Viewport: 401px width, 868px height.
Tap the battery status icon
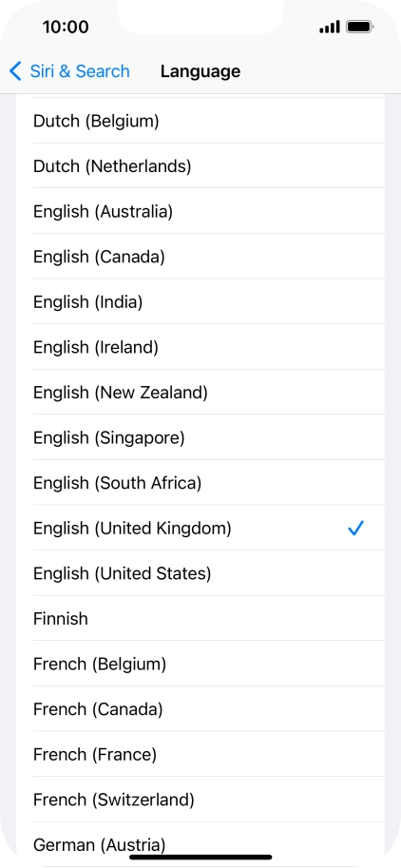(359, 27)
